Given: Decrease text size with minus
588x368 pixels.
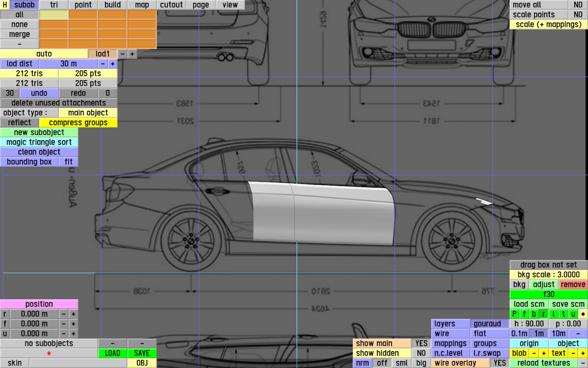Looking at the screenshot, I should 573,353.
